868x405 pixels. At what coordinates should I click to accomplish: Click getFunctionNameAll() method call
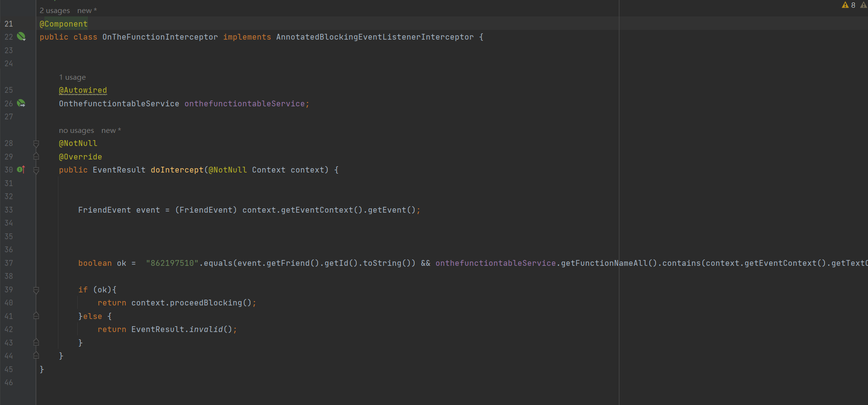click(609, 263)
